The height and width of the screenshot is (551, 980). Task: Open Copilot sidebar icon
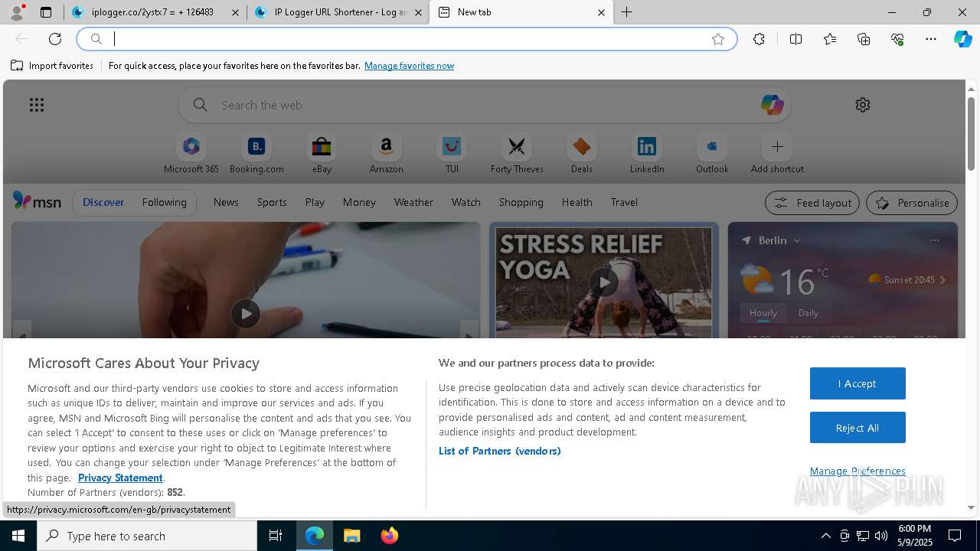pyautogui.click(x=963, y=39)
